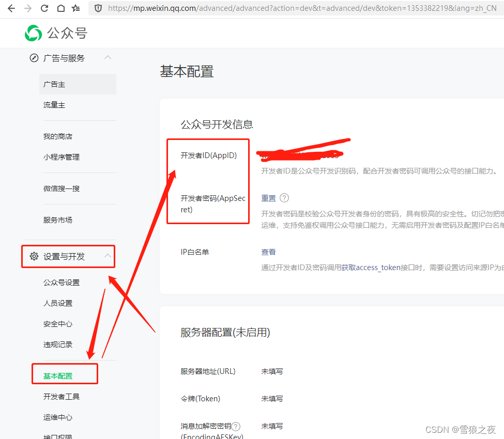Viewport: 504px width, 439px height.
Task: Click the 未填写 value beside 令牌(Token)
Action: point(272,399)
